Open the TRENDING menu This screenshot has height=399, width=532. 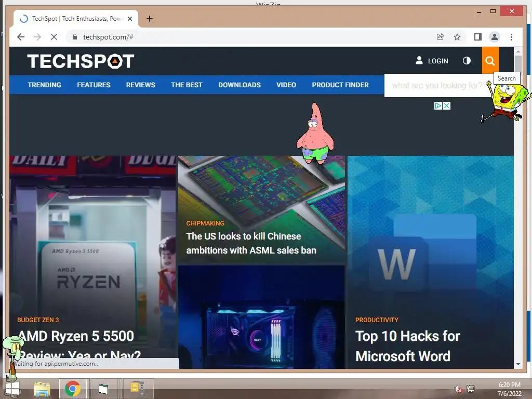45,85
